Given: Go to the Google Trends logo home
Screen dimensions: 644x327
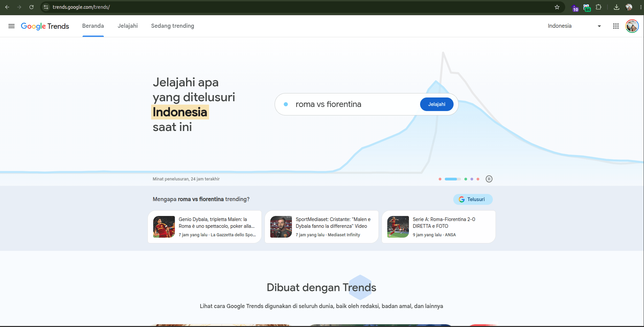Looking at the screenshot, I should click(45, 26).
